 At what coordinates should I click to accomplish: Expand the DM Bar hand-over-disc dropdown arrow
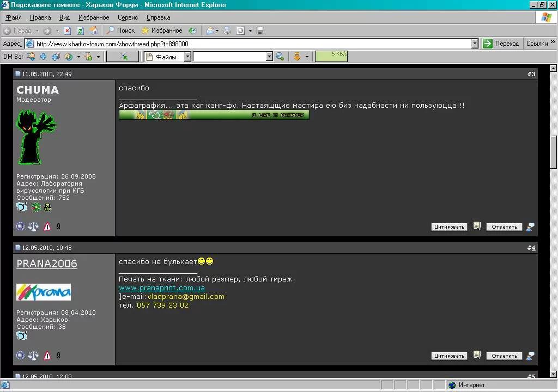[98, 57]
